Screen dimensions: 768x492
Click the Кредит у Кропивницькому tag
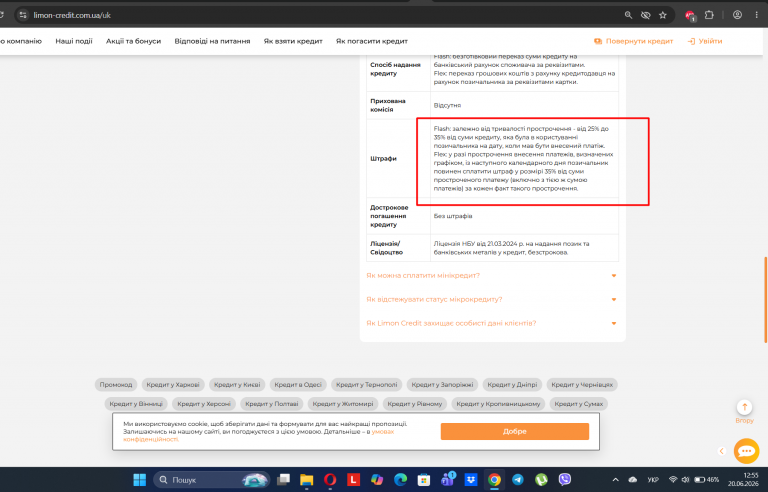(498, 404)
